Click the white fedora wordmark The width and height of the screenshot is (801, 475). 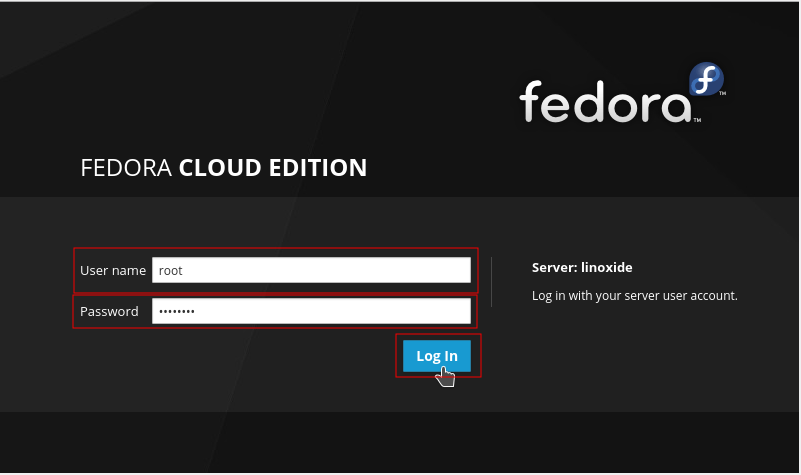(605, 102)
